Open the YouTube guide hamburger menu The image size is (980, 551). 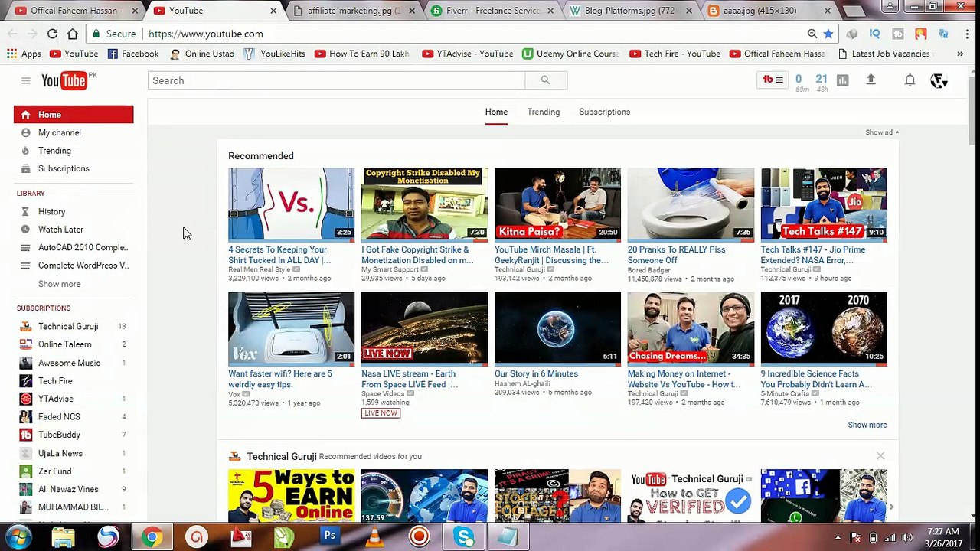point(25,80)
